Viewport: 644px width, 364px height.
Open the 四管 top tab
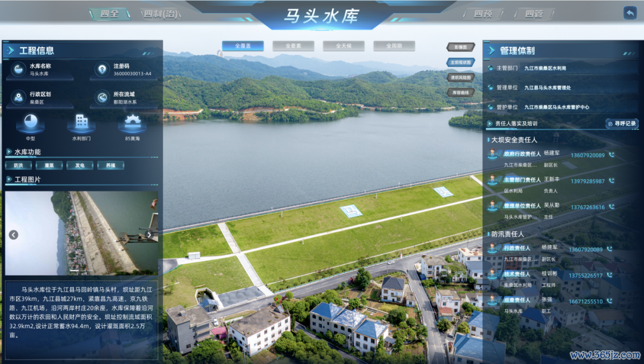click(x=534, y=14)
